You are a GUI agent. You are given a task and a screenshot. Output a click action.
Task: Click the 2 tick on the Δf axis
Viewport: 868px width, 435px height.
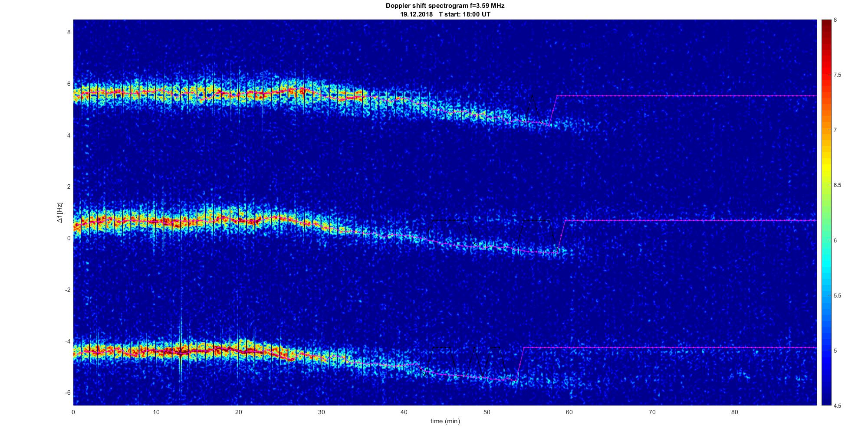coord(68,187)
